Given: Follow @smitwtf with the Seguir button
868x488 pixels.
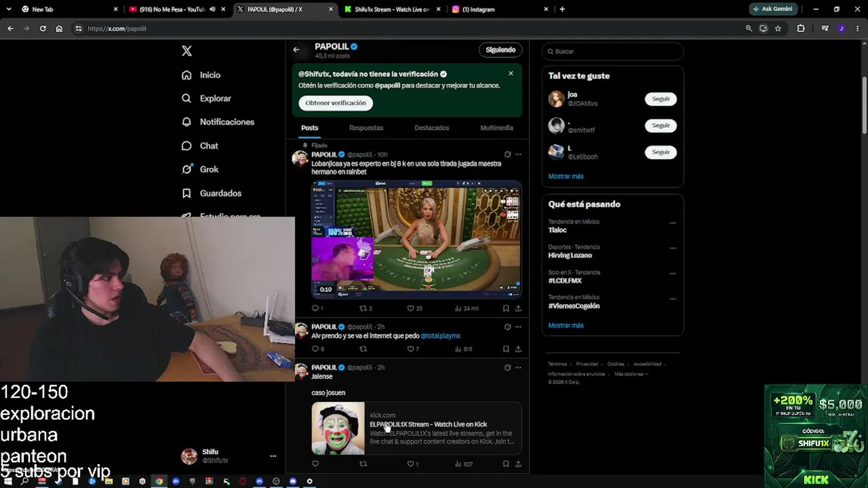Looking at the screenshot, I should pyautogui.click(x=660, y=125).
